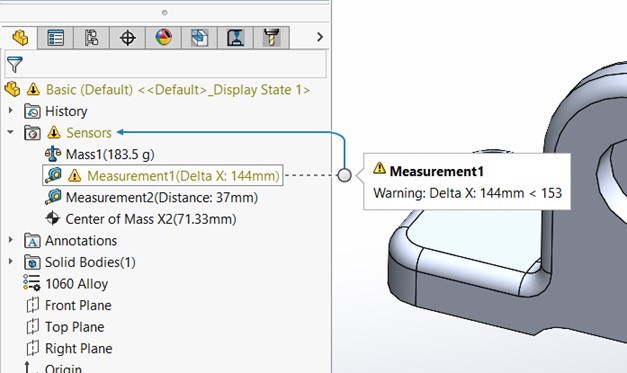Expand the Solid Bodies(1) folder
Screen dimensions: 627x373
(10, 261)
